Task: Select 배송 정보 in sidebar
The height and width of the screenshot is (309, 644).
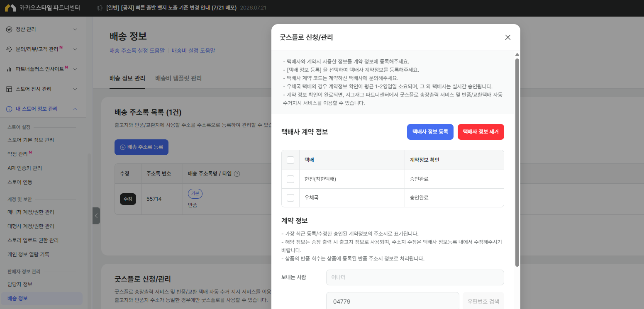Action: coord(41,299)
